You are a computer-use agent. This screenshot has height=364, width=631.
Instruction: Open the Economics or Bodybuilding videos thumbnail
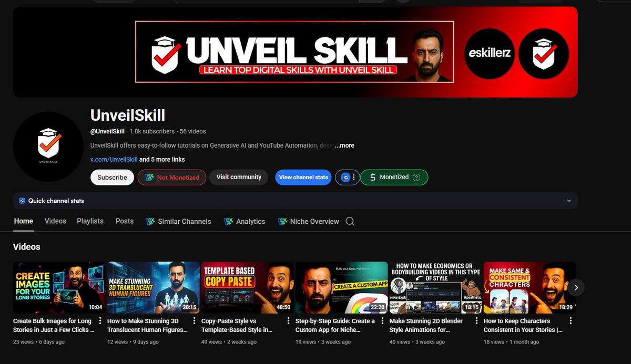coord(436,288)
